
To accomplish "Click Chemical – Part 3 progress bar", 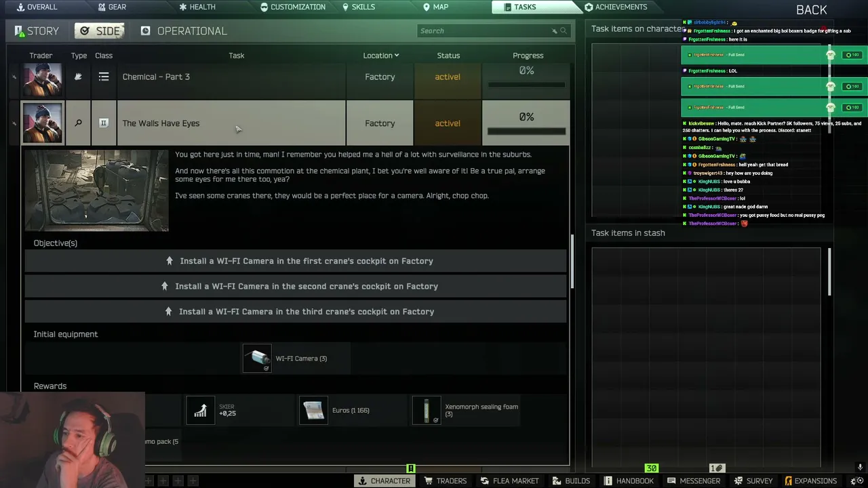I will [526, 85].
